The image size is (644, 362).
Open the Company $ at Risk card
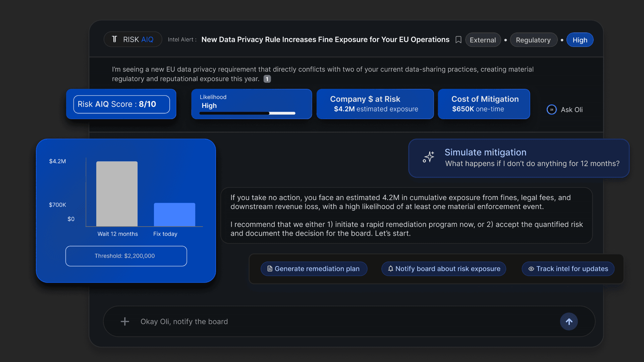click(375, 104)
